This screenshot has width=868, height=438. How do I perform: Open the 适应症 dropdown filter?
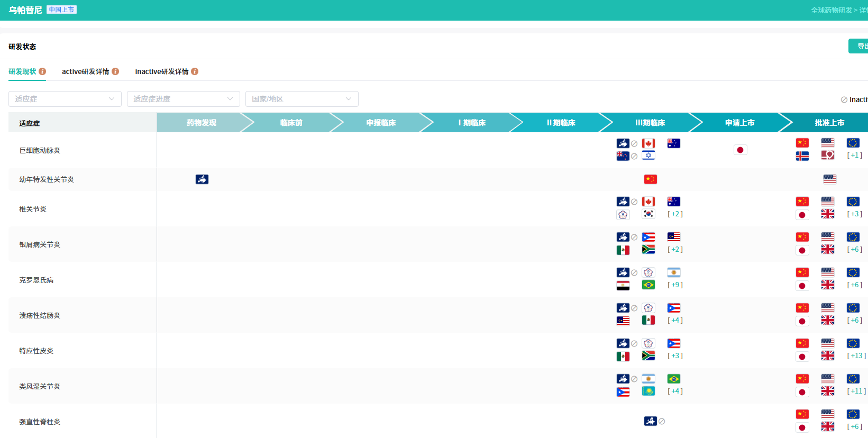click(x=65, y=99)
